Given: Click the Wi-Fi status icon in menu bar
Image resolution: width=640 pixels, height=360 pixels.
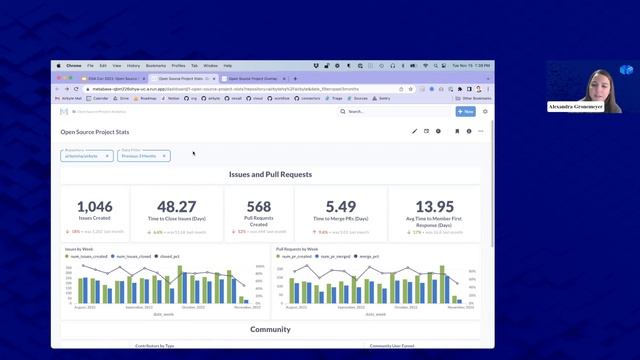Looking at the screenshot, I should 425,66.
